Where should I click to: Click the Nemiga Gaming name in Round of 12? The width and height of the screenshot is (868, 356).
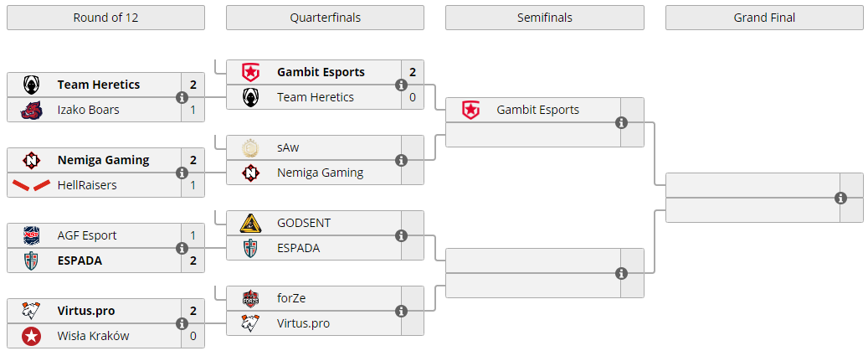pyautogui.click(x=103, y=160)
